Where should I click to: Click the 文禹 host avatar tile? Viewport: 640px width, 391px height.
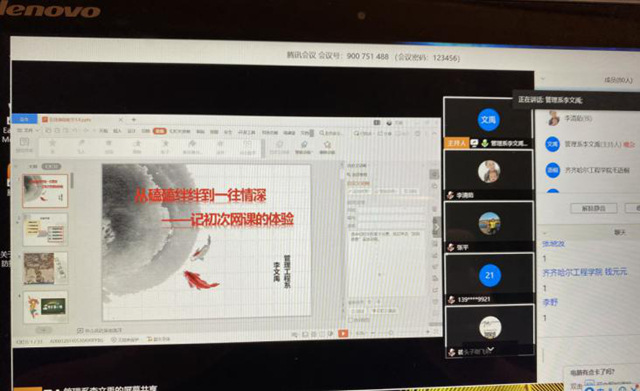coord(488,120)
